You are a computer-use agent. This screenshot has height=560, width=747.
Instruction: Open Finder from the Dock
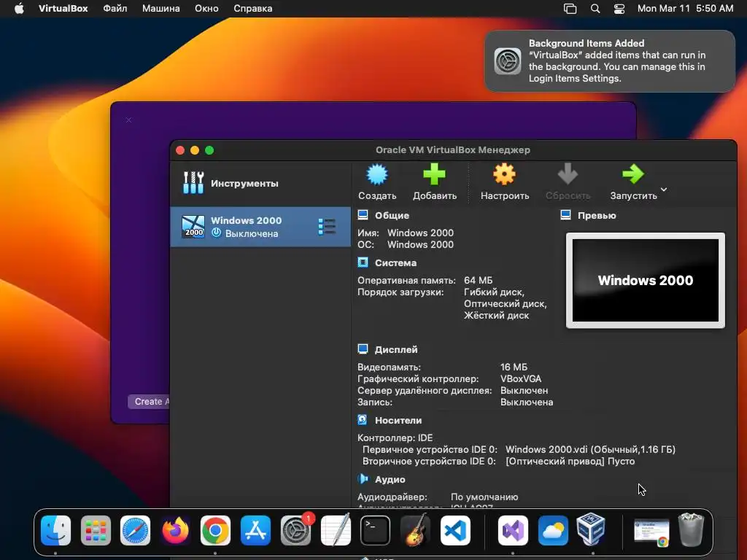coord(55,530)
